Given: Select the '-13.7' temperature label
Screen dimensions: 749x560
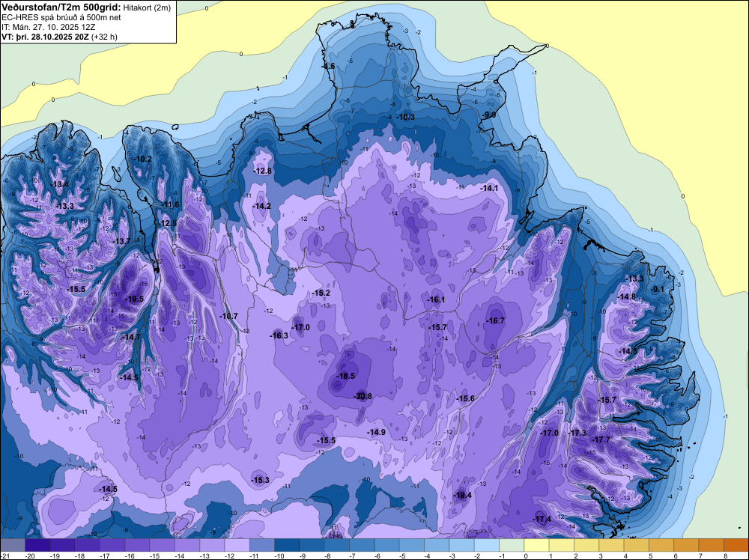Looking at the screenshot, I should coord(121,242).
